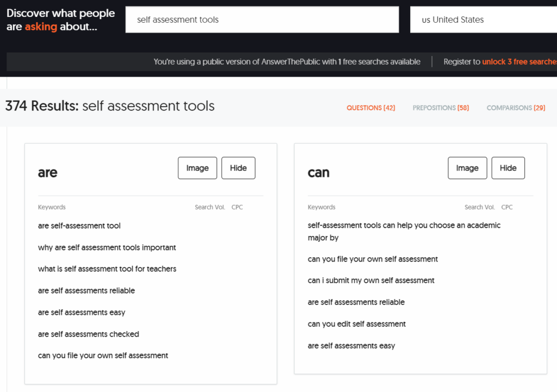Click the 'Search Vol.' column header in 'can' card

click(480, 207)
